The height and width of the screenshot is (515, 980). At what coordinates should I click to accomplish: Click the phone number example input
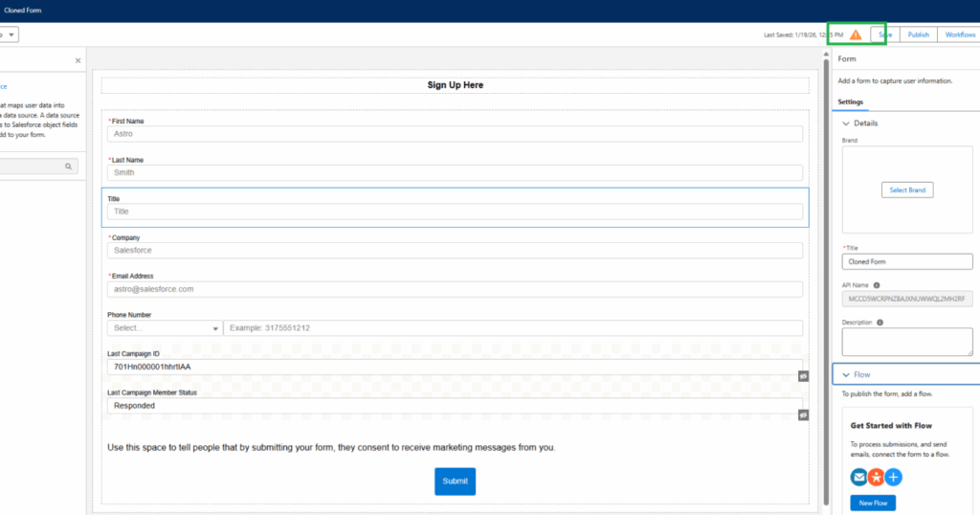pyautogui.click(x=513, y=328)
